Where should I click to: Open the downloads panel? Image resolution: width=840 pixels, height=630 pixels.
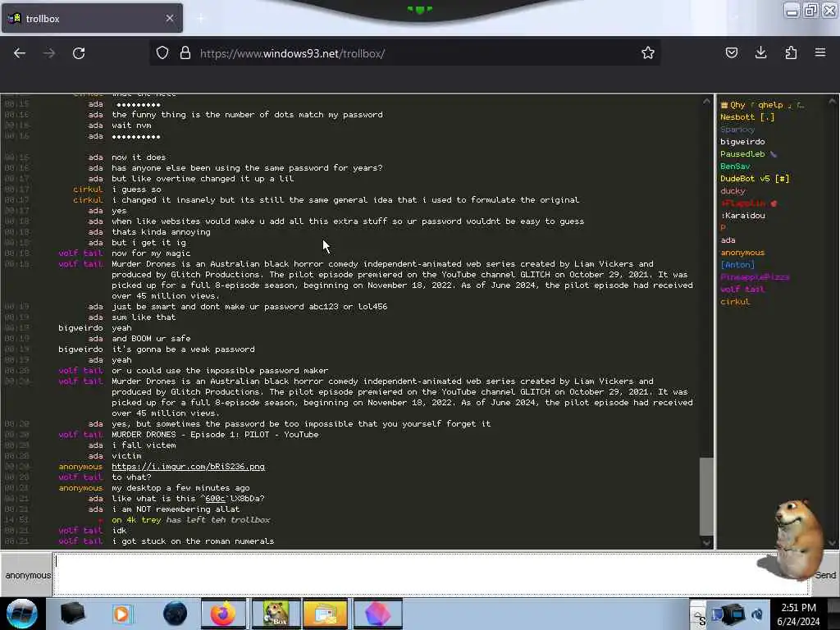pos(760,52)
